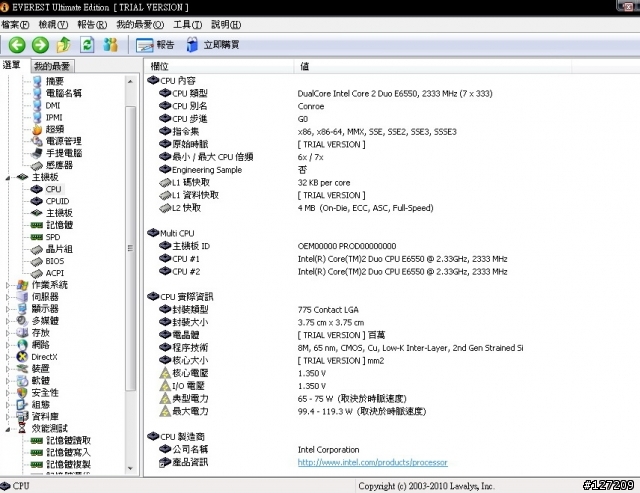Open the 檔案(F) menu

[x=15, y=25]
